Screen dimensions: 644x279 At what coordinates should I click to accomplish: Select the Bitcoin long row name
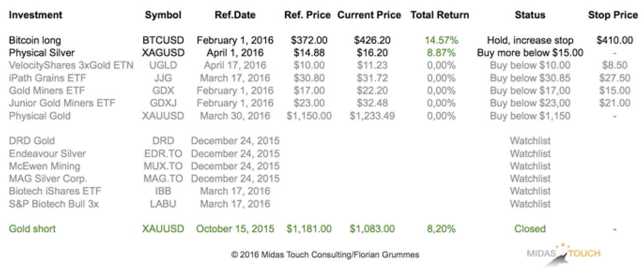[x=35, y=41]
